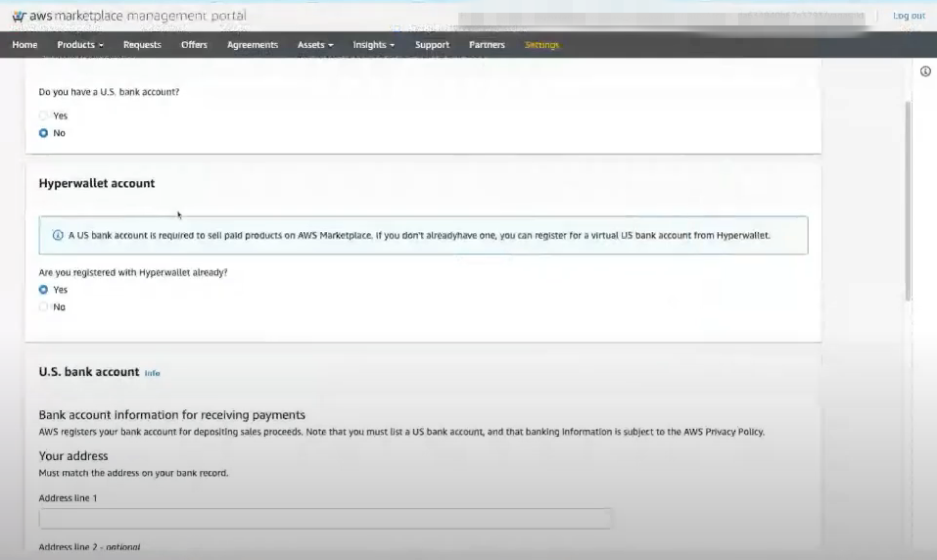Click the AWS Marketplace logo icon

pos(20,16)
